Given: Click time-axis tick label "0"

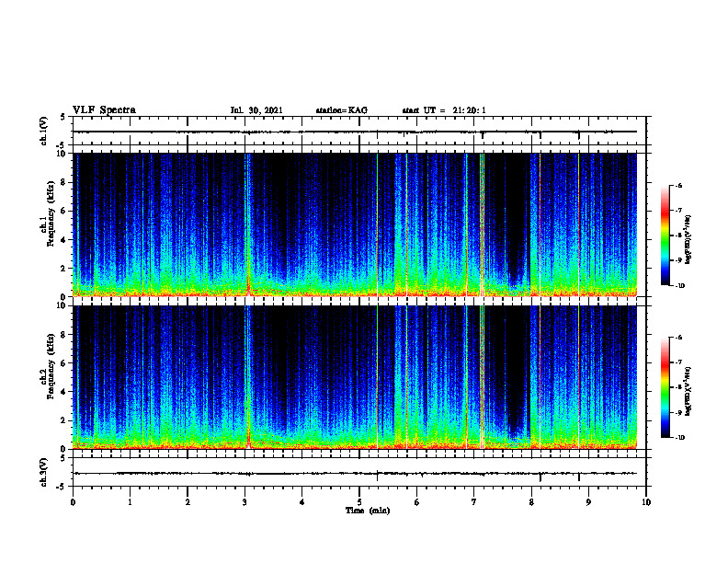Looking at the screenshot, I should [73, 502].
